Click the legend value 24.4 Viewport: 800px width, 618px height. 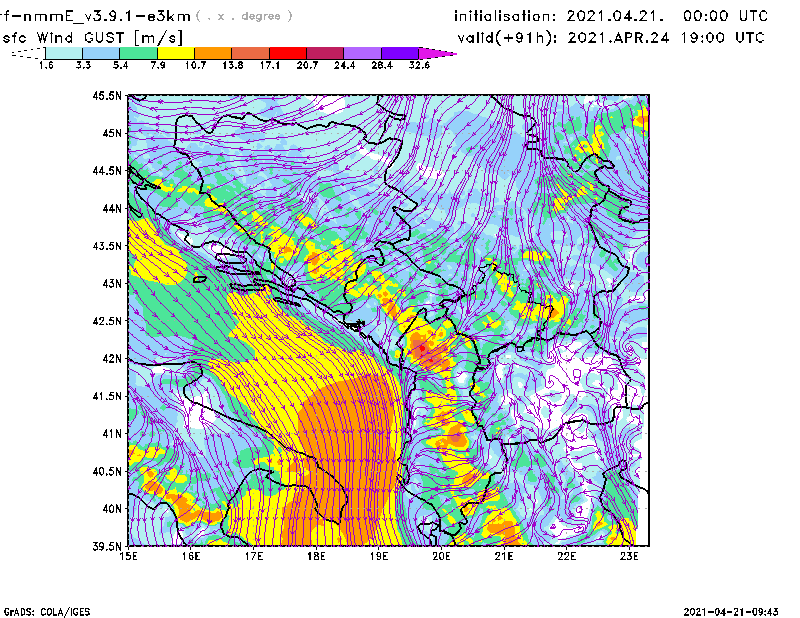point(344,65)
